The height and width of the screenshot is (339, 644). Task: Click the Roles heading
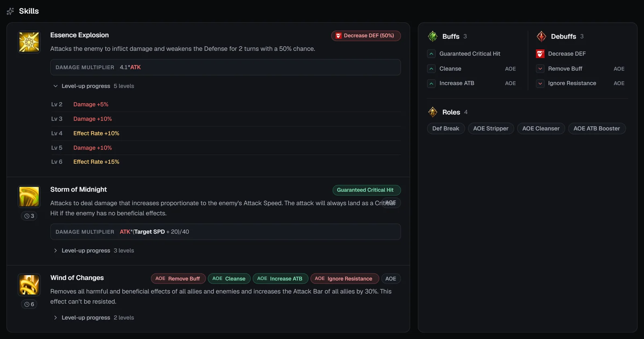(x=451, y=112)
